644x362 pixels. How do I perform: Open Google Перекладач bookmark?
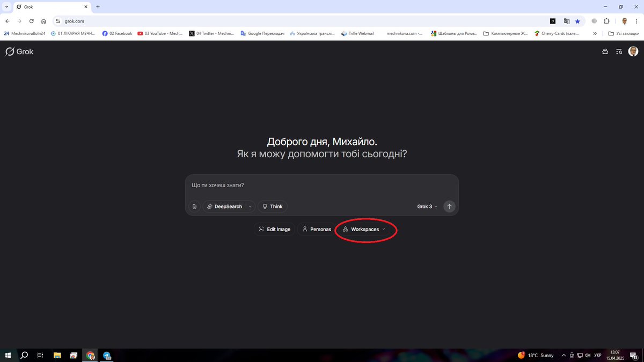point(262,33)
